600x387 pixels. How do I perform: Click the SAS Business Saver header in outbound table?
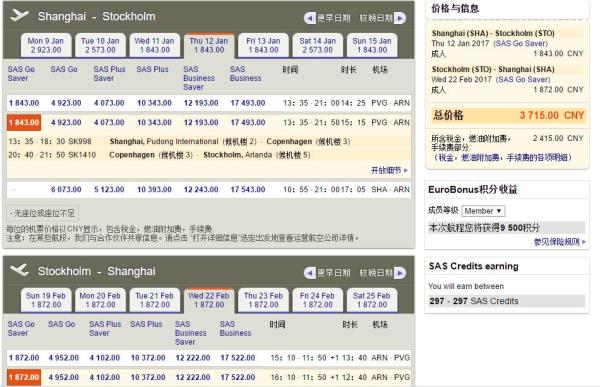(199, 78)
